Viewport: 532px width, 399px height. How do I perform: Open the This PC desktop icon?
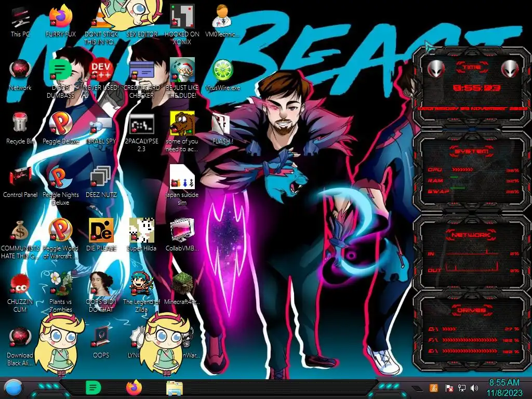tap(20, 21)
